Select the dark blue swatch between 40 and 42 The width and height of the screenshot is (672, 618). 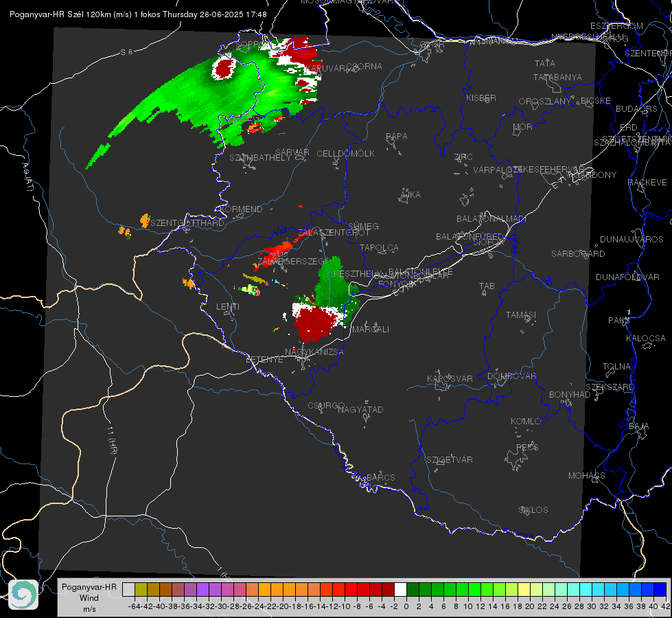(x=660, y=590)
